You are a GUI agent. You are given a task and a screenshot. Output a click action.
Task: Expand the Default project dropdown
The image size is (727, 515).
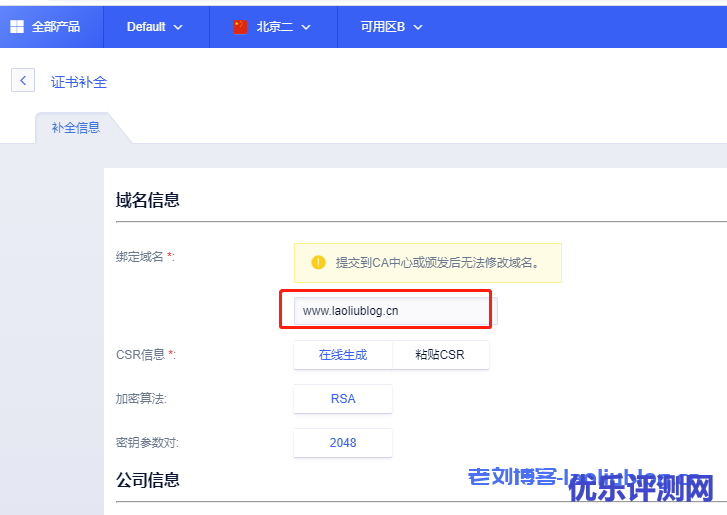(155, 27)
